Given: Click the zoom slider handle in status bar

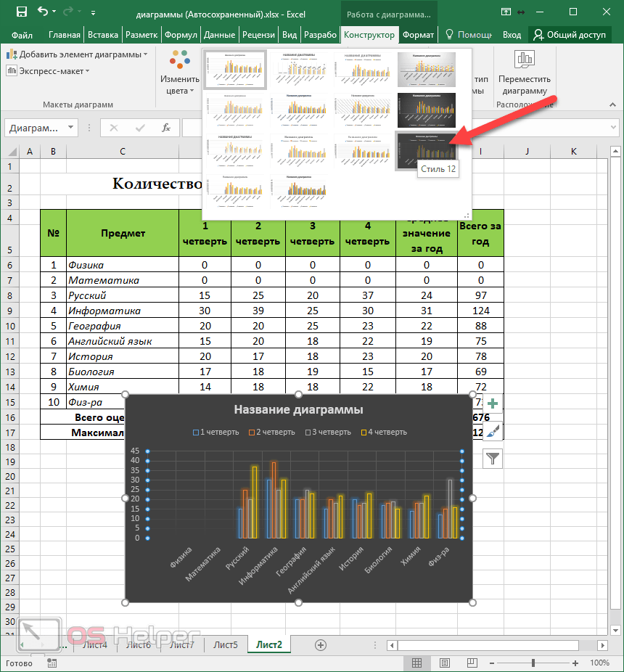Looking at the screenshot, I should pos(533,663).
